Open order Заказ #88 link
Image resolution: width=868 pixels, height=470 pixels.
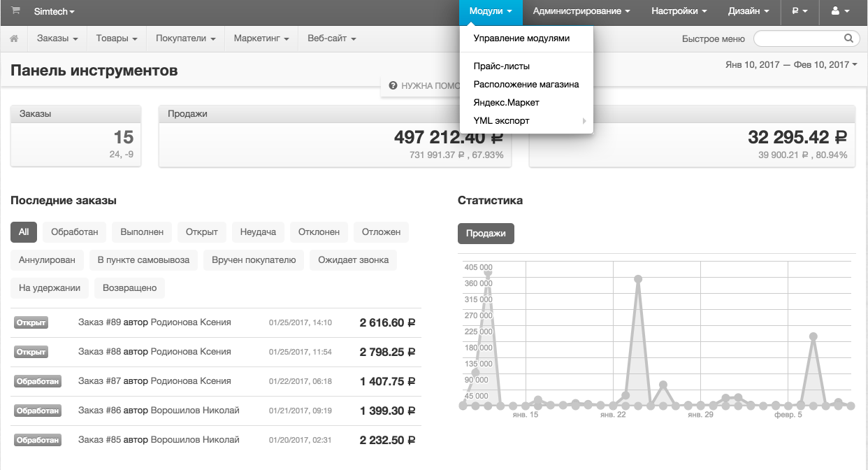99,352
